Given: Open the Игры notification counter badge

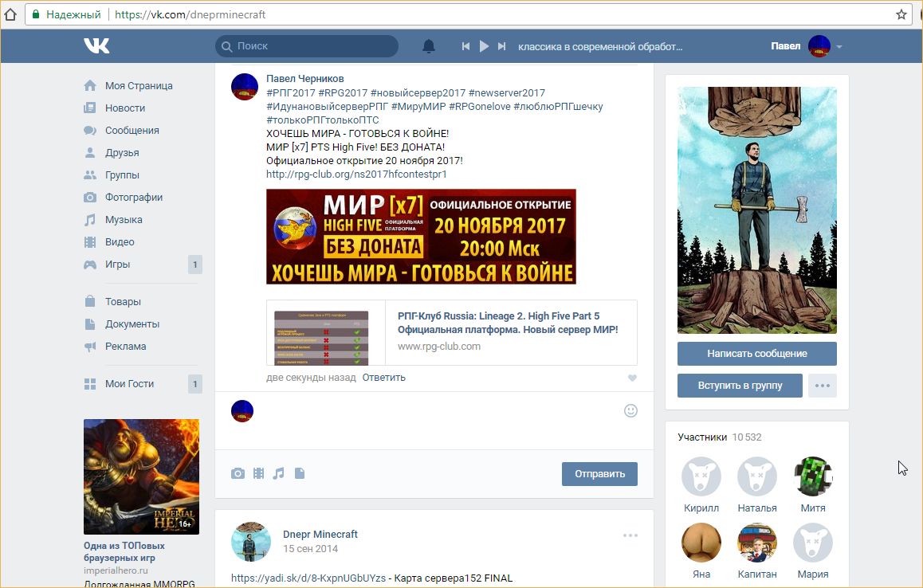Looking at the screenshot, I should pos(194,265).
